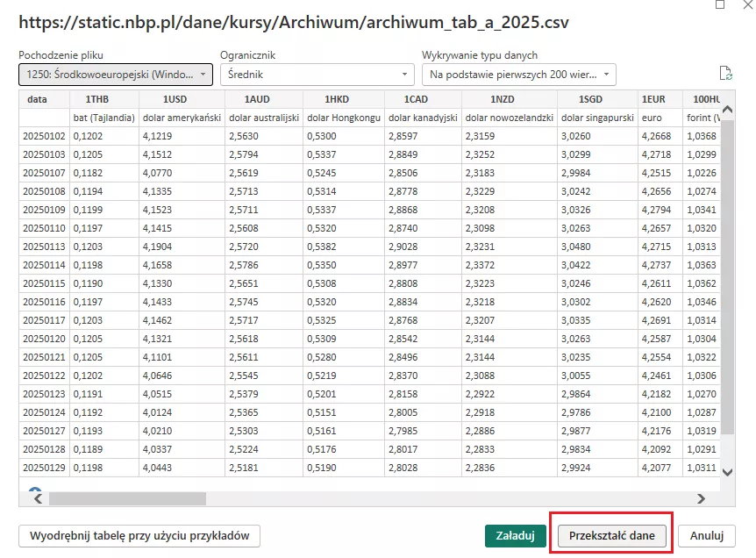Open the Pochodzenie pliku encoding dropdown
This screenshot has height=558, width=756.
(115, 75)
